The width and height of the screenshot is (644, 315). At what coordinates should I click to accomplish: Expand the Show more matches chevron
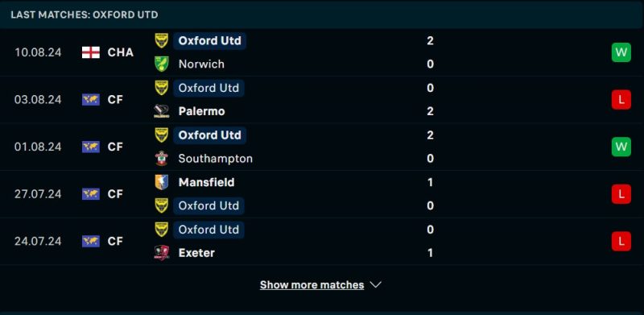pyautogui.click(x=376, y=284)
